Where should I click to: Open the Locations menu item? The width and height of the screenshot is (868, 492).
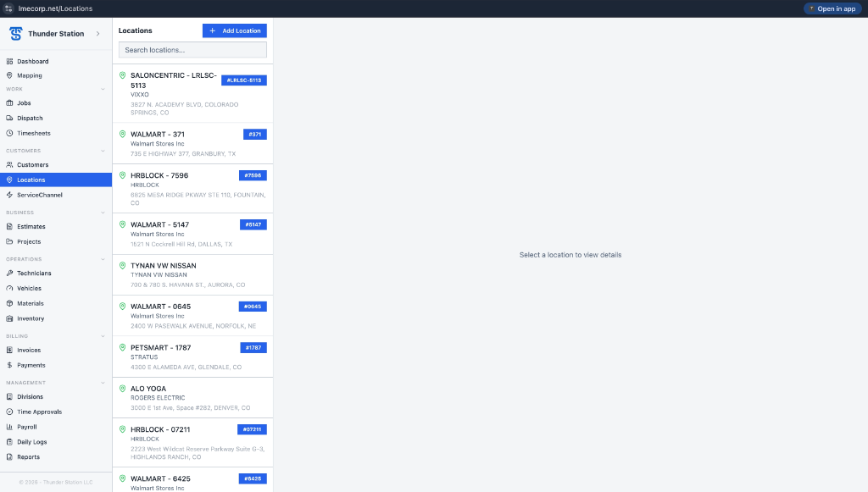[x=56, y=180]
